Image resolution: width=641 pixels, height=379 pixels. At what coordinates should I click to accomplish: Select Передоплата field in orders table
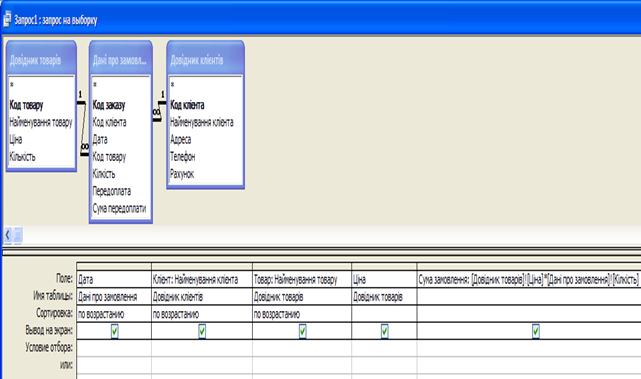(x=112, y=191)
